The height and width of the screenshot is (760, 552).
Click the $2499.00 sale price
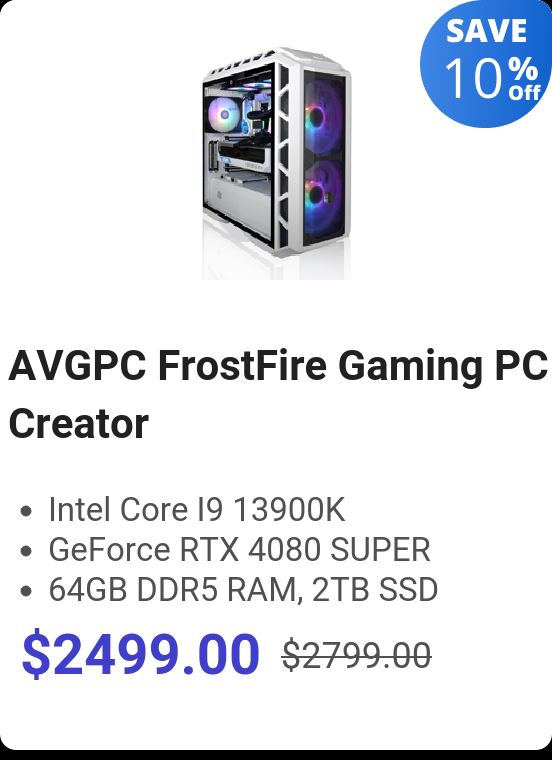click(x=141, y=654)
